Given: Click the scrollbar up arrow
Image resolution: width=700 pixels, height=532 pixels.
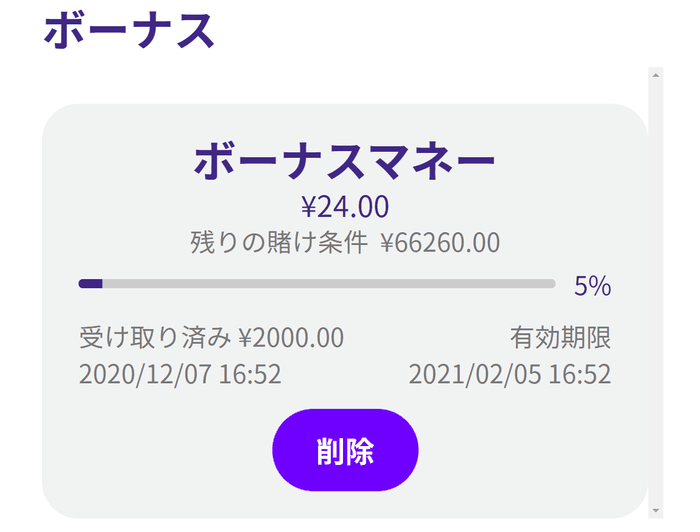Looking at the screenshot, I should tap(656, 75).
